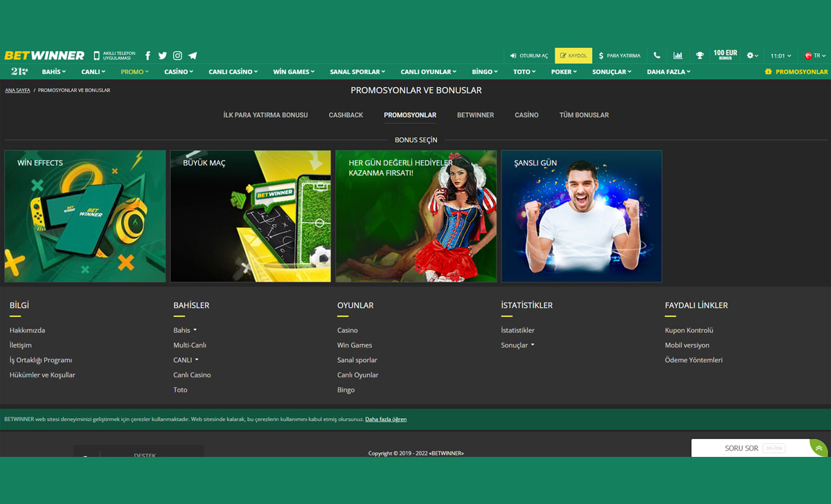Expand the footer Sonuçlar dropdown
The width and height of the screenshot is (831, 504).
[x=518, y=345]
